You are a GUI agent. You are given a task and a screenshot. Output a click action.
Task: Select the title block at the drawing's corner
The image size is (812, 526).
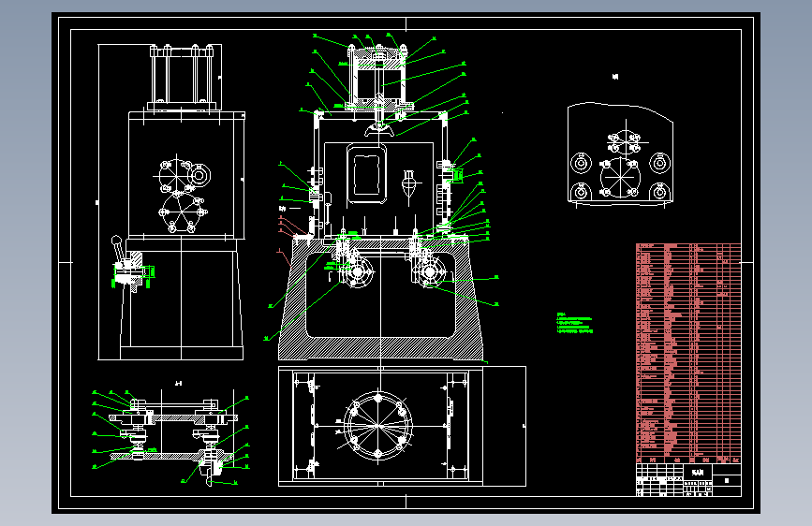click(688, 480)
